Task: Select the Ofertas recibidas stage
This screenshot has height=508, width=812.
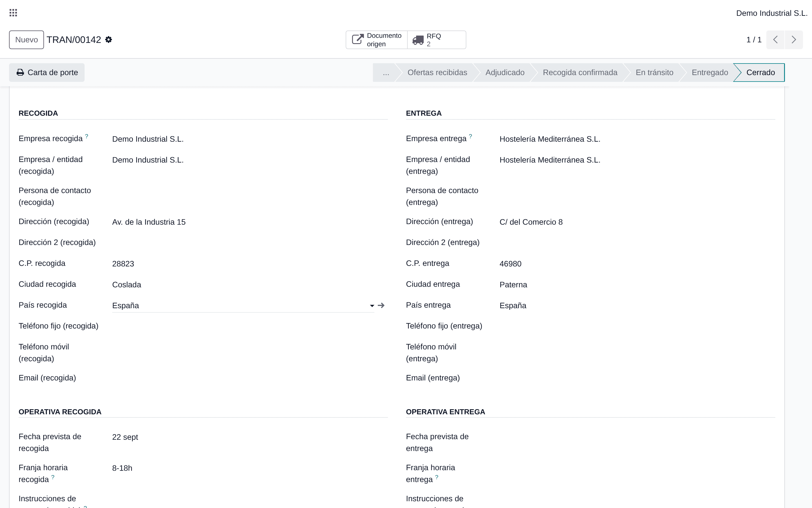Action: 437,73
